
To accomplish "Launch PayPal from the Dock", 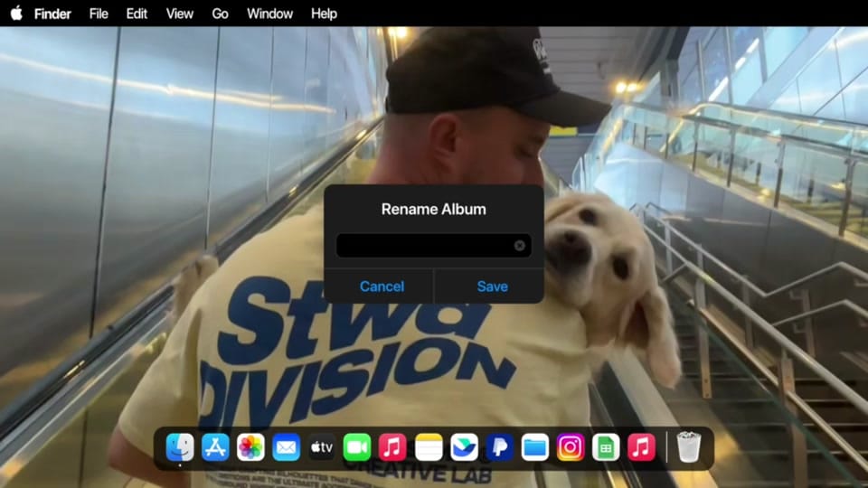I will click(499, 447).
